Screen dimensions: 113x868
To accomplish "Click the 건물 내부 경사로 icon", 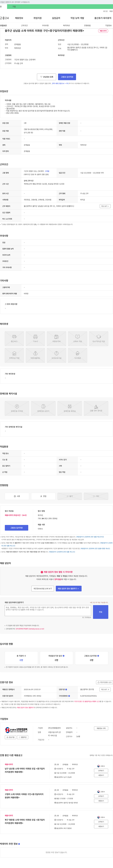I will [x=96, y=408].
